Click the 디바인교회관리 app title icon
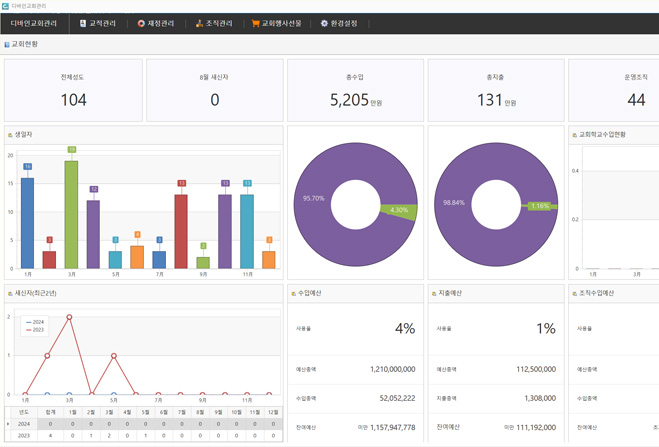 click(5, 5)
